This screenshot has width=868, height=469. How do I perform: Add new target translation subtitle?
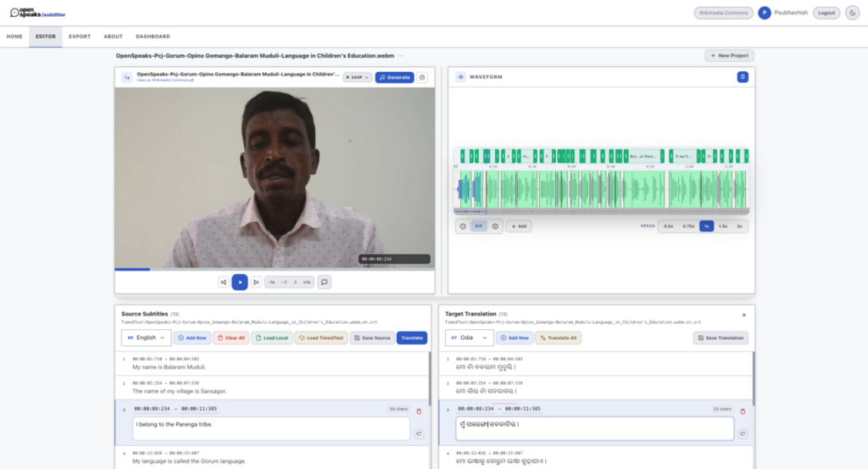[x=515, y=338]
